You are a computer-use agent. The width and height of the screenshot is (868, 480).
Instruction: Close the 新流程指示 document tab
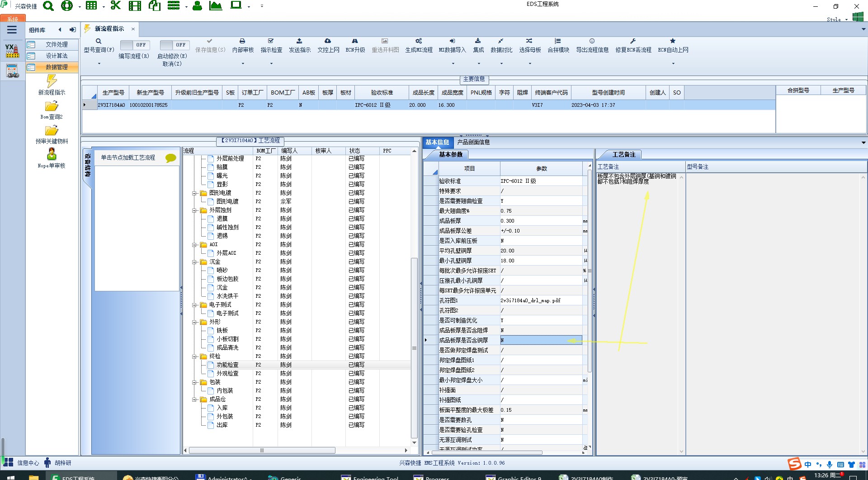[x=133, y=29]
